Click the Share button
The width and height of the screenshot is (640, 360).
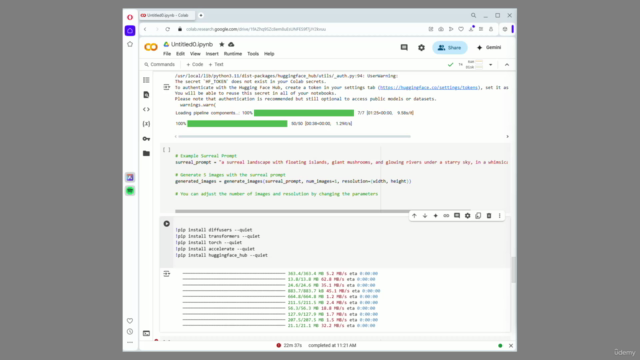point(449,47)
